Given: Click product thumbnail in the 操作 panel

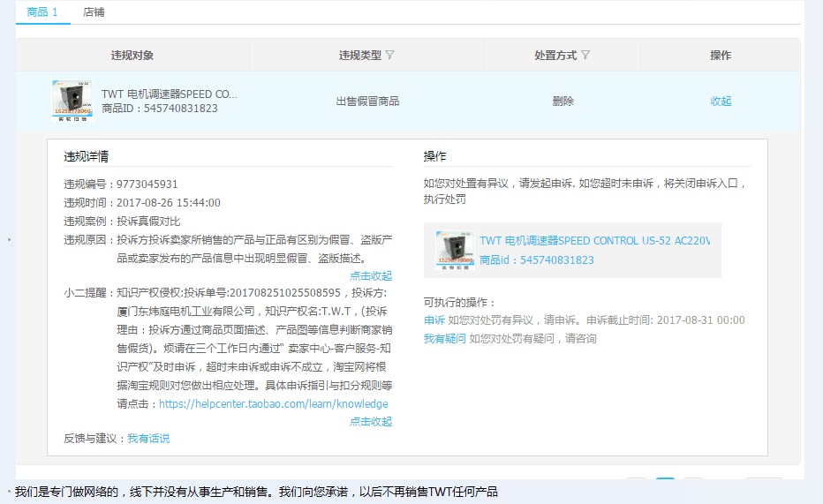Looking at the screenshot, I should [455, 251].
